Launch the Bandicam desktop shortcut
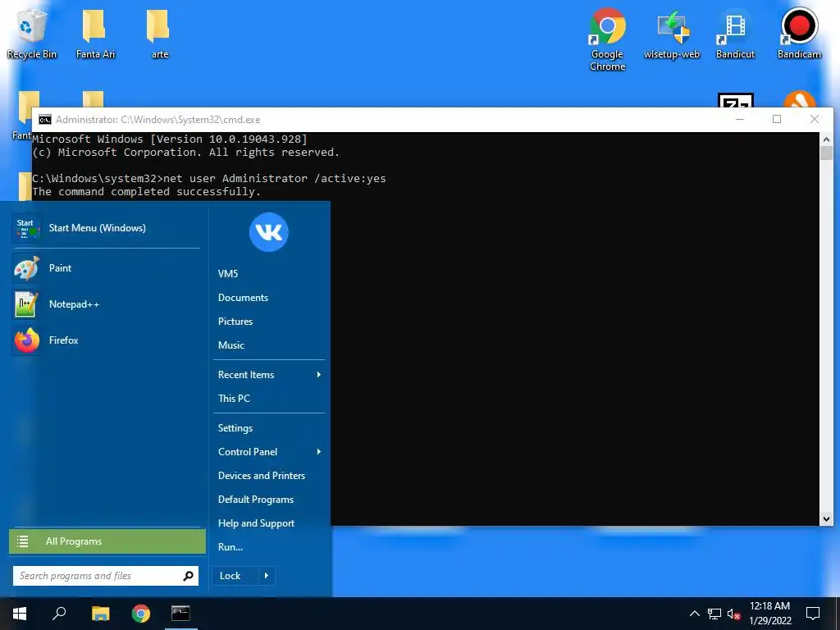Image resolution: width=840 pixels, height=630 pixels. 799,33
